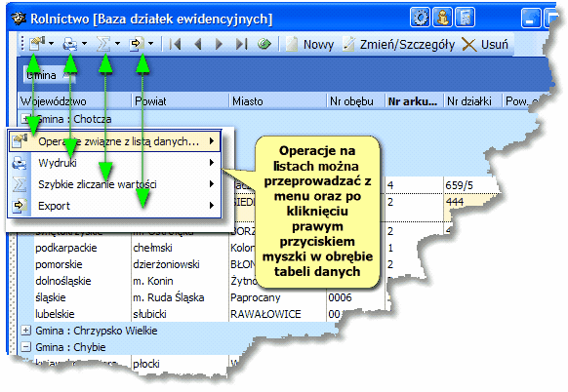Click the Gmina grouping column chip
Image resolution: width=568 pixels, height=392 pixels.
coord(49,75)
